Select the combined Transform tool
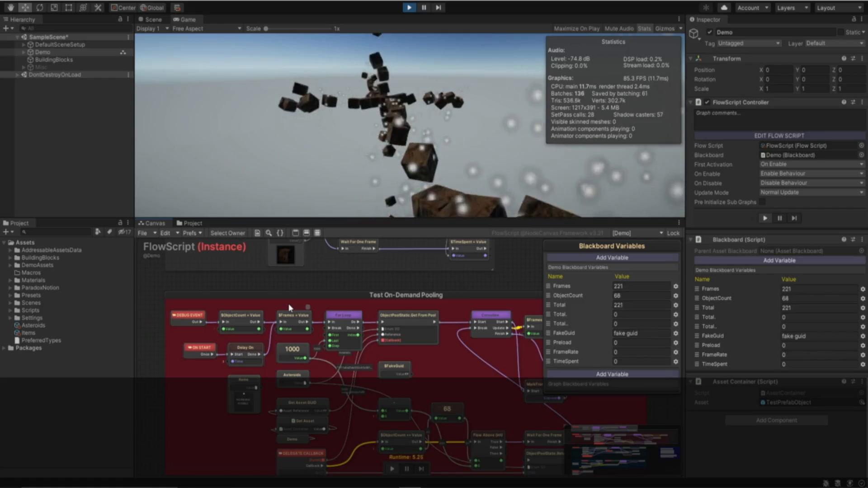The width and height of the screenshot is (868, 488). pos(83,8)
